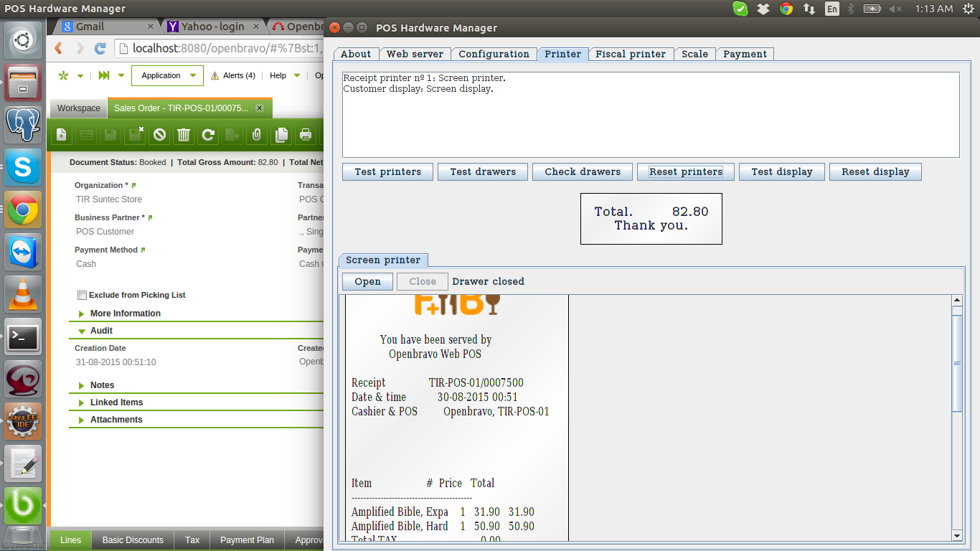Open the Configuration tab

[494, 54]
